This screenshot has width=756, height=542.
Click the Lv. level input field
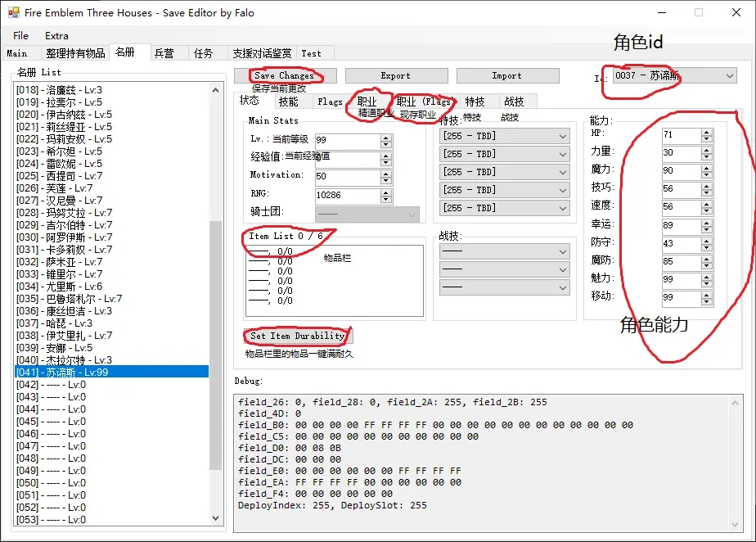347,140
